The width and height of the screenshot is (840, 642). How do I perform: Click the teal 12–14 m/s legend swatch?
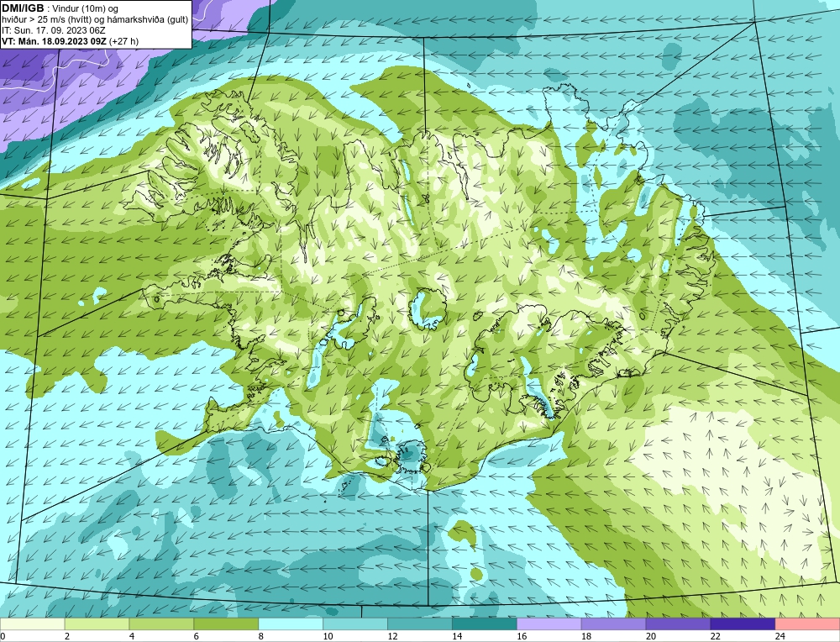[420, 624]
